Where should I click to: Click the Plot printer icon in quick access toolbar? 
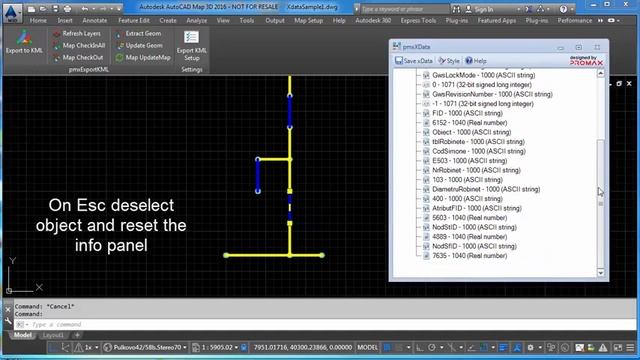tap(67, 9)
